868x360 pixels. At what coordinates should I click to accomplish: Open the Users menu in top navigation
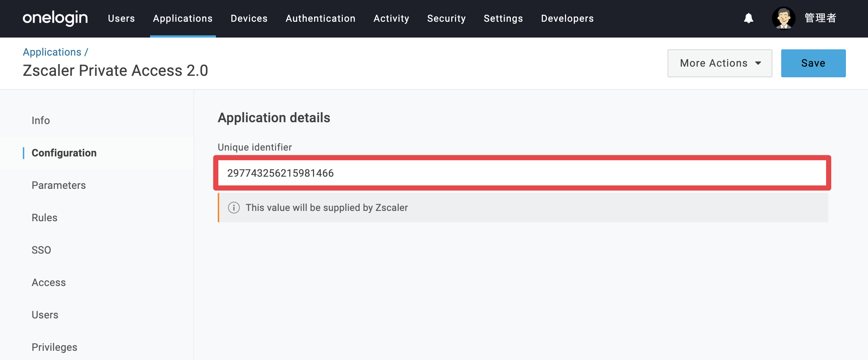[121, 18]
